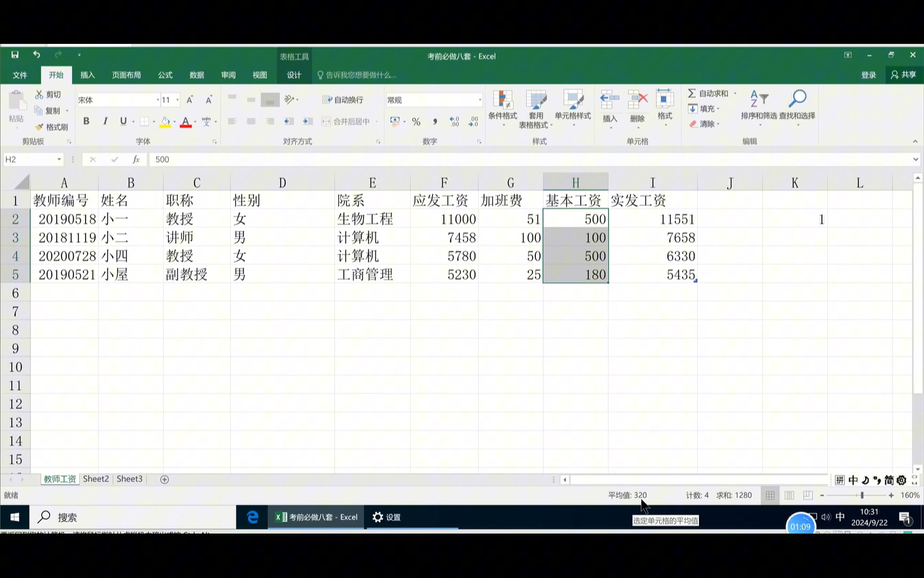Select cell with value 11551
The image size is (924, 578).
[x=652, y=219]
